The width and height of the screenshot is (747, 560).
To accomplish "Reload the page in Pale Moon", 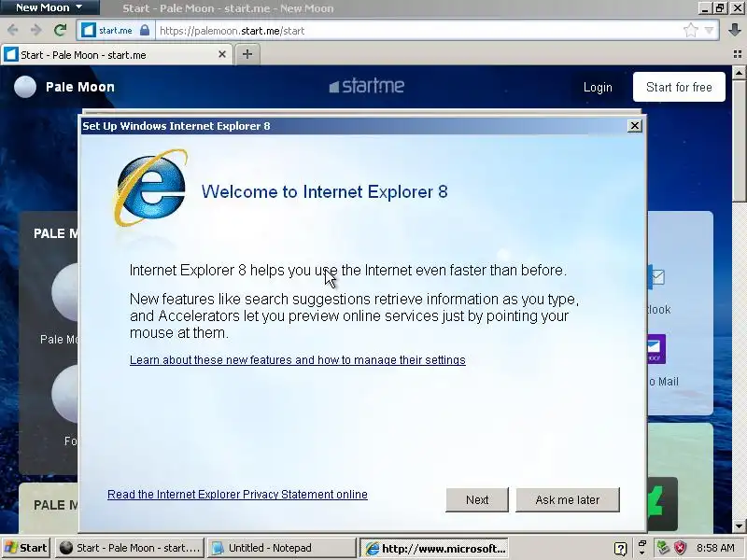I will pyautogui.click(x=60, y=31).
